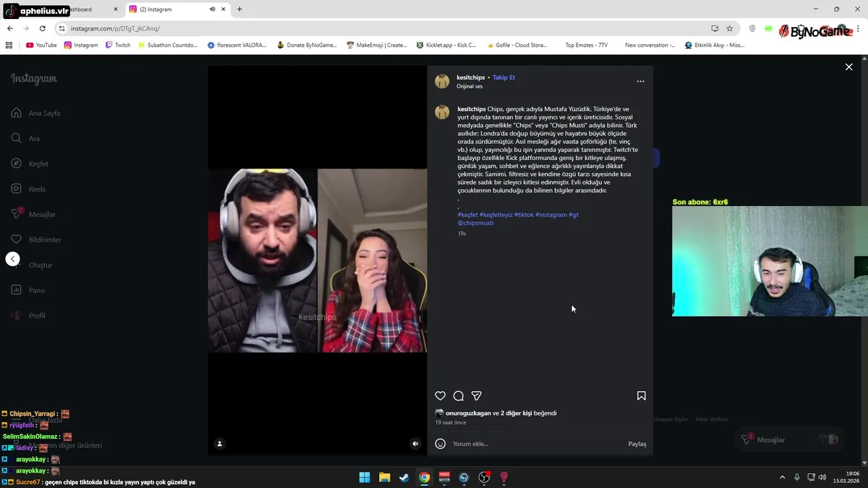View site information icon in the address bar
This screenshot has width=868, height=488.
coord(62,28)
